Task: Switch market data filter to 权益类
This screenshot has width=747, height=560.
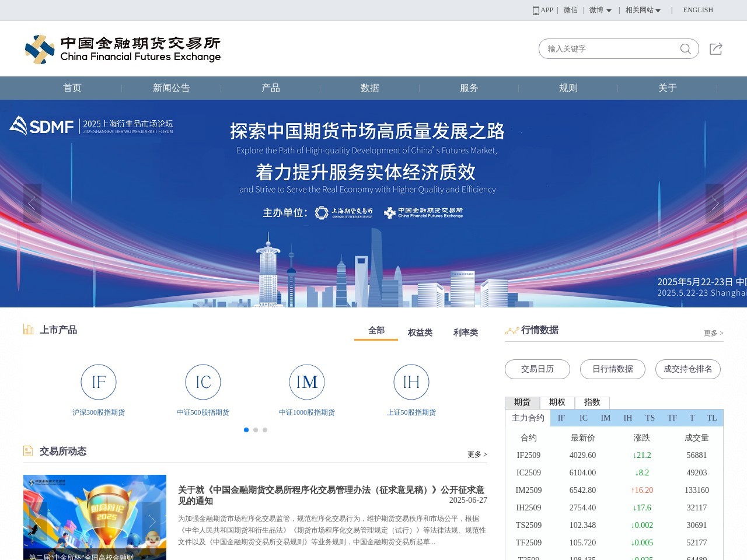Action: click(x=420, y=332)
